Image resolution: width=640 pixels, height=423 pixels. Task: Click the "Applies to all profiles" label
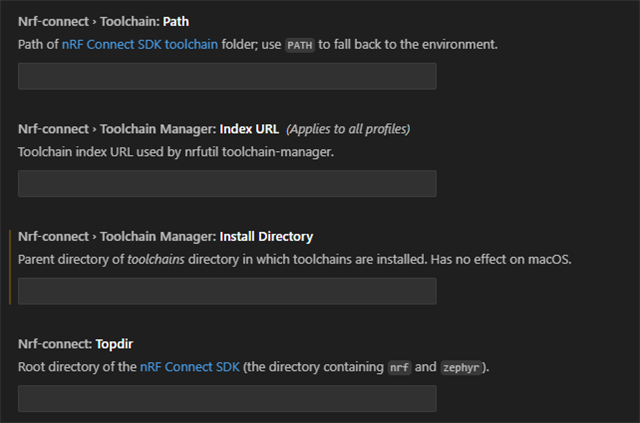[x=348, y=129]
